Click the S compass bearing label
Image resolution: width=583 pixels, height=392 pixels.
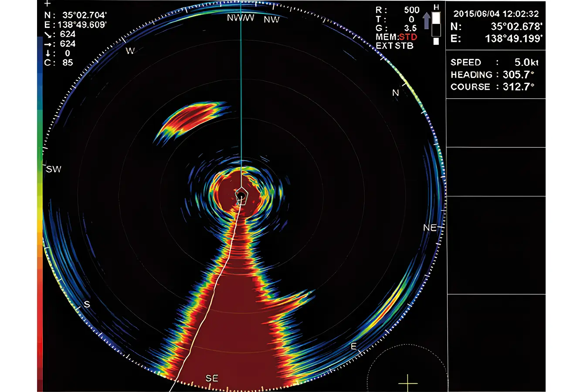pyautogui.click(x=87, y=304)
